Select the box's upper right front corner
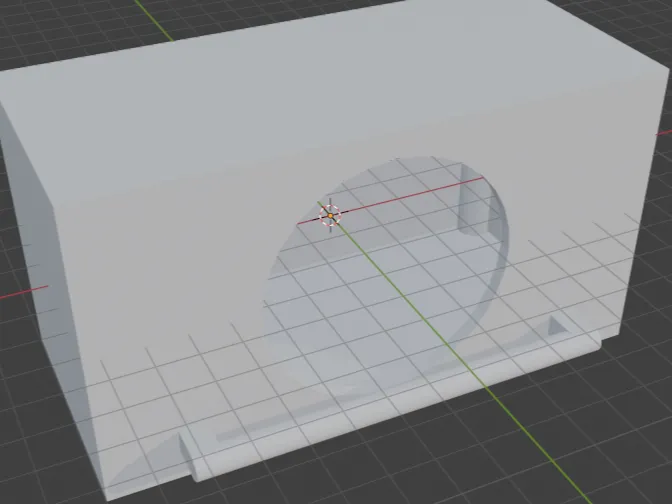The width and height of the screenshot is (672, 504). [669, 69]
